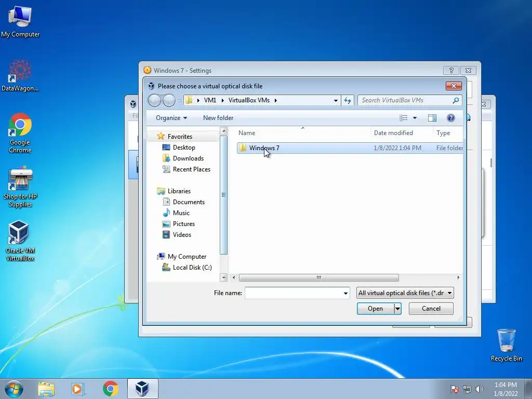Image resolution: width=532 pixels, height=399 pixels.
Task: Expand the Open button split arrow
Action: click(397, 309)
